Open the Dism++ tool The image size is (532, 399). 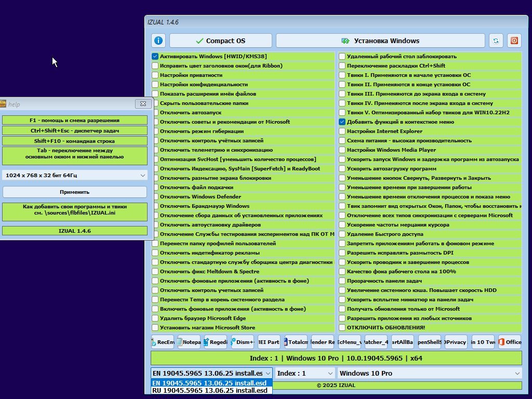242,342
